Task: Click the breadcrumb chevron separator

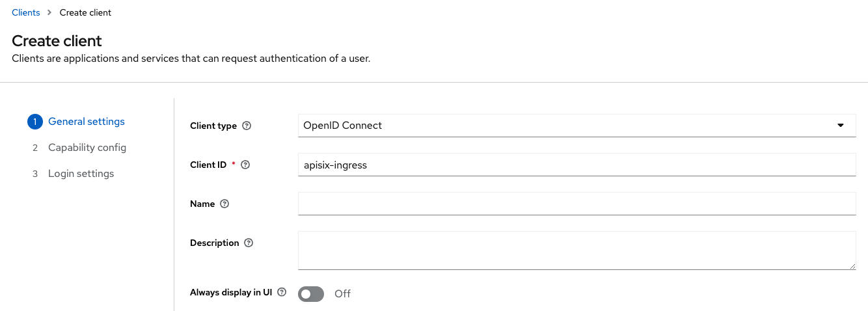Action: click(49, 12)
